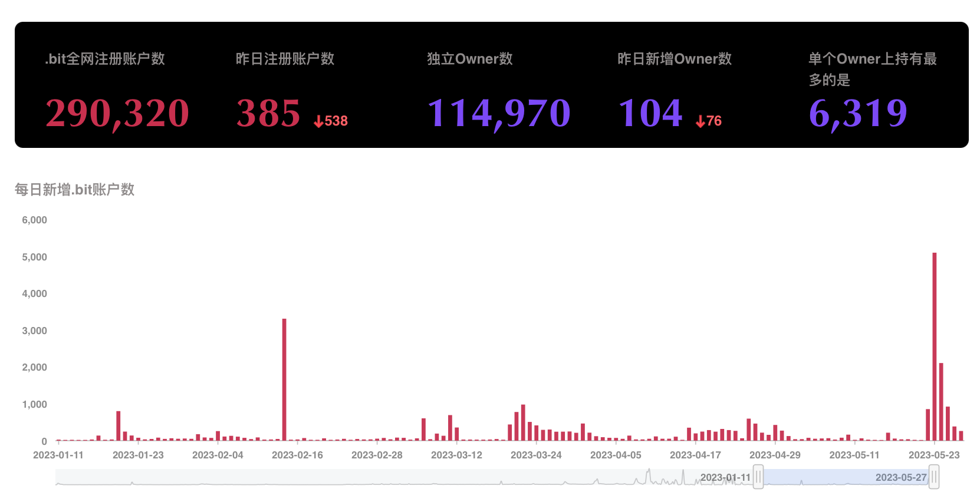Click the 每日新增.bit账户数 chart title
The image size is (980, 502).
point(75,189)
